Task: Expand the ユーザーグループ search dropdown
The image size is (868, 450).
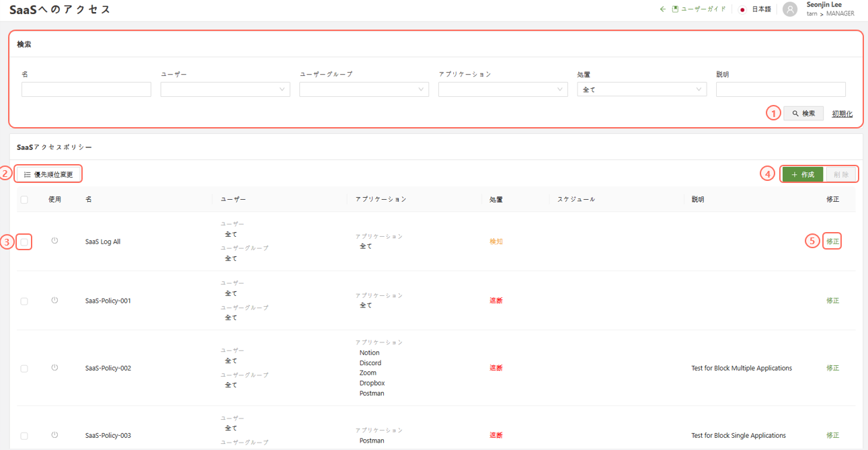Action: 364,89
